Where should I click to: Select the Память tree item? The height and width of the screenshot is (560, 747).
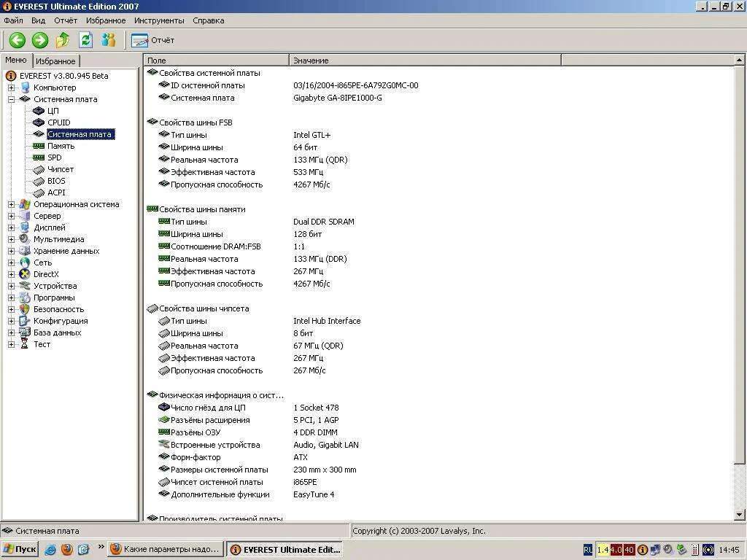click(x=61, y=146)
